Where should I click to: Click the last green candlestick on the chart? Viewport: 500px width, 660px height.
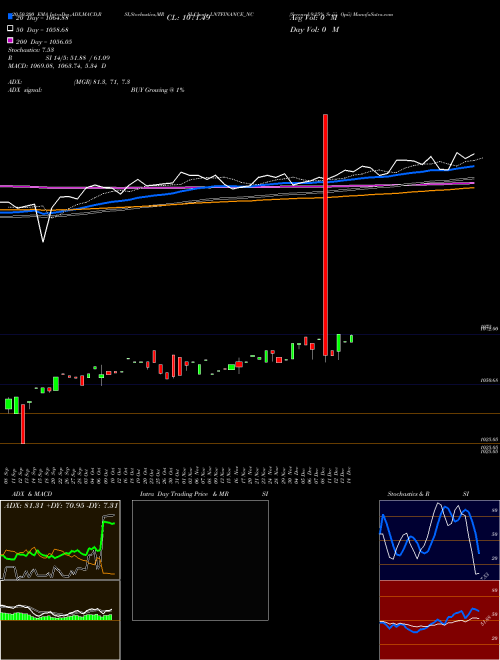pos(351,339)
